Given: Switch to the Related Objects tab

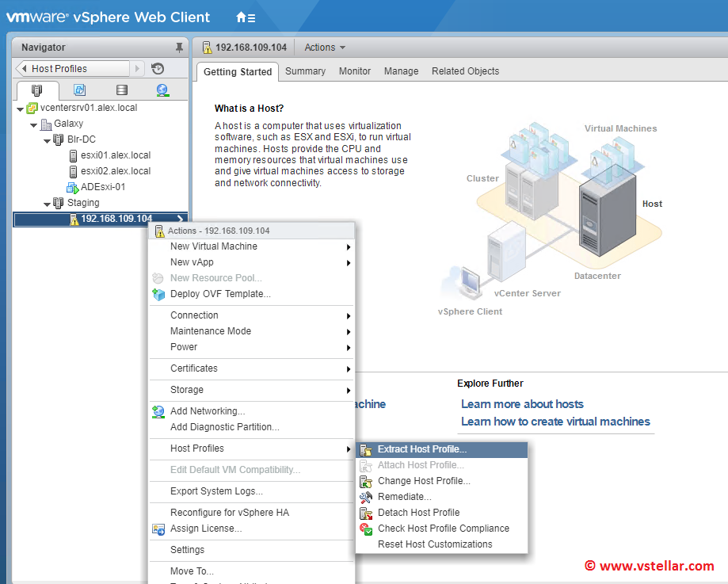Looking at the screenshot, I should 465,71.
